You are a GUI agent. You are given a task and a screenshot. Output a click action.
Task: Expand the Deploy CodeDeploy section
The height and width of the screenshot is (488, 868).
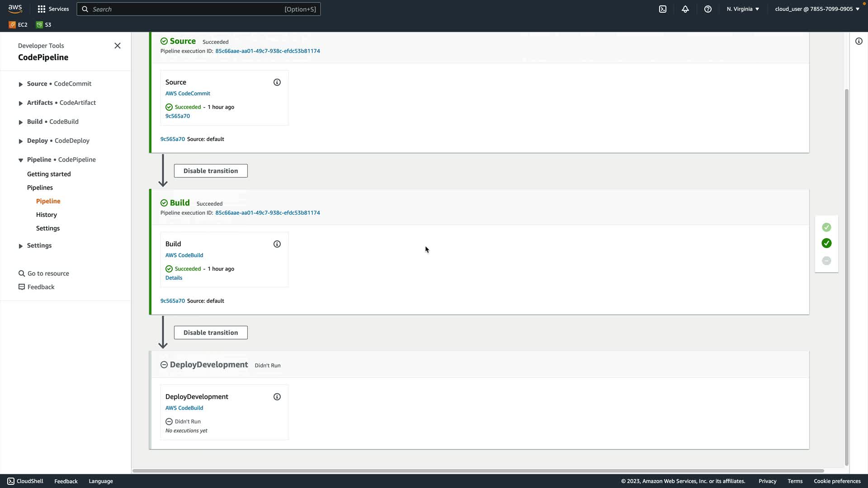click(21, 141)
